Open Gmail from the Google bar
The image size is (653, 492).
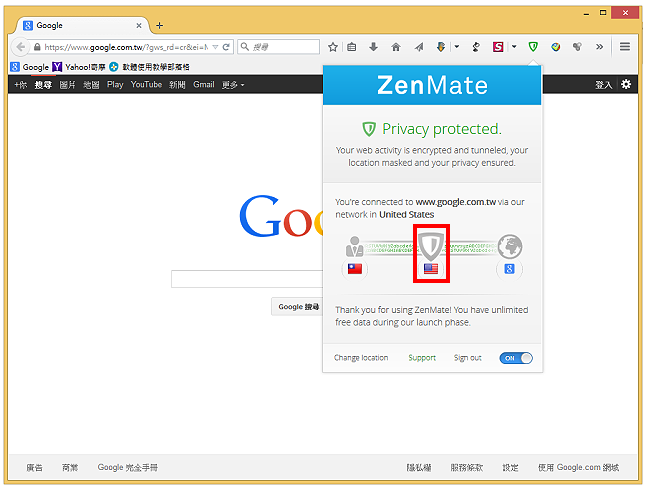click(204, 85)
